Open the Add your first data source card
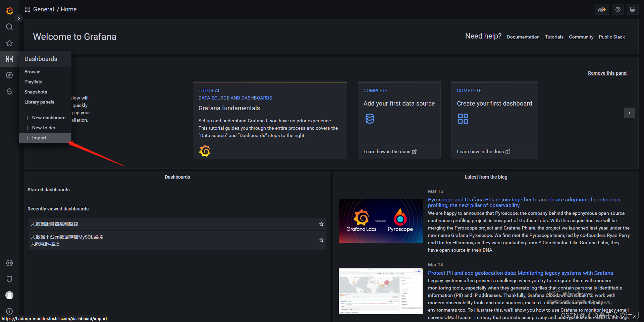 [399, 120]
